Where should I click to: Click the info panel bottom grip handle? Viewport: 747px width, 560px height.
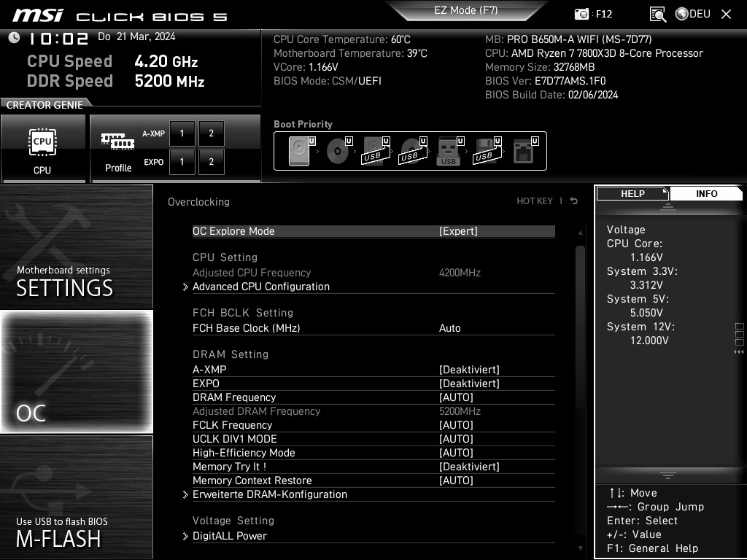[x=668, y=475]
